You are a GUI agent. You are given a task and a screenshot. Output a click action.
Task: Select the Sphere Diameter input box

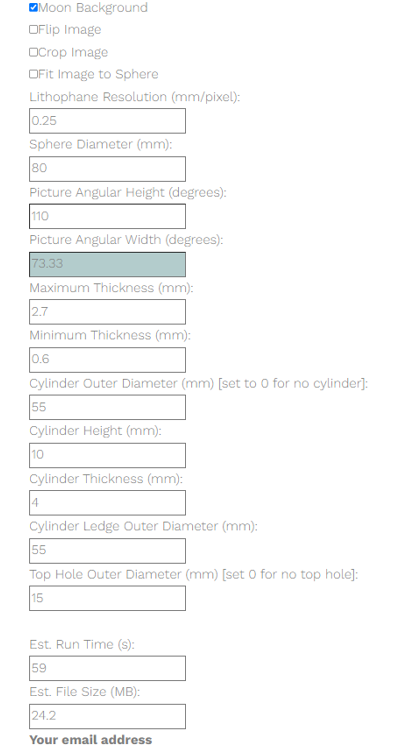coord(107,168)
